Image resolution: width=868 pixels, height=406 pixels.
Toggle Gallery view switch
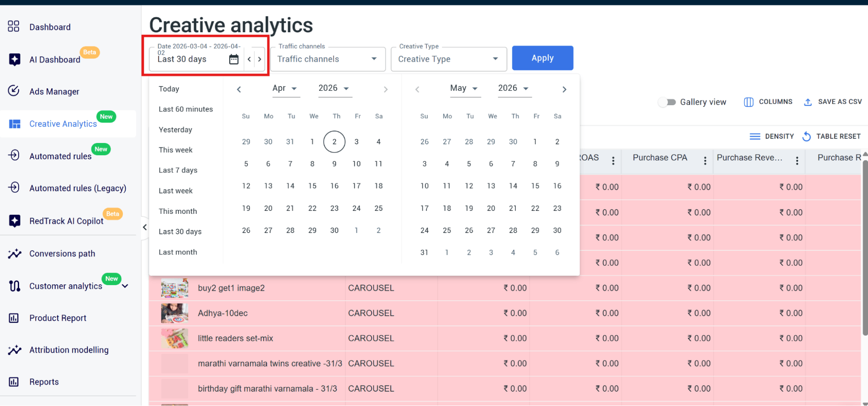[667, 102]
